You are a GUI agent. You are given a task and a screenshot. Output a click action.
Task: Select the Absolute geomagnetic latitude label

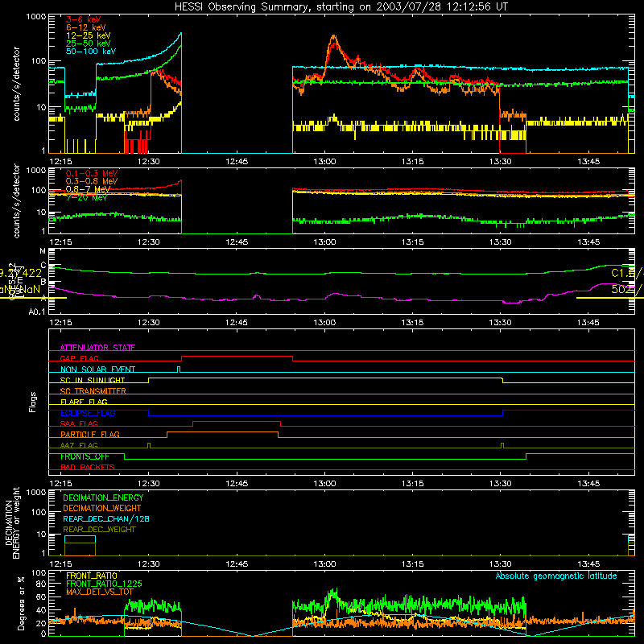coord(556,576)
